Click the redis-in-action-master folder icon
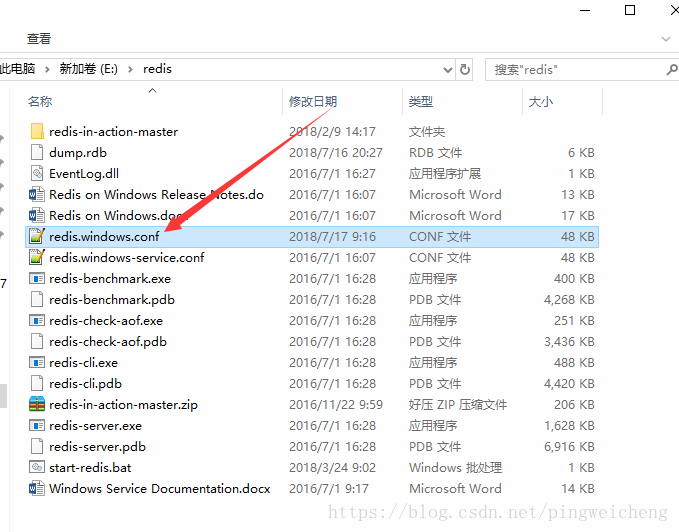This screenshot has height=532, width=679. click(x=37, y=132)
